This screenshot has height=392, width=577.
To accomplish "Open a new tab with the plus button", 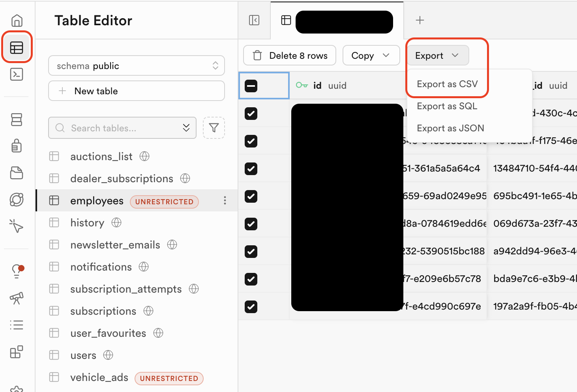I will [x=420, y=20].
